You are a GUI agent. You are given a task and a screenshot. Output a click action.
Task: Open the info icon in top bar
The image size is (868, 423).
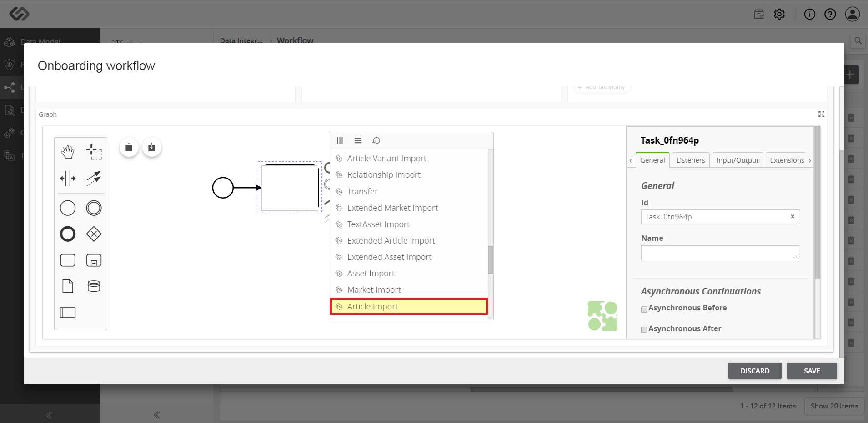[810, 14]
